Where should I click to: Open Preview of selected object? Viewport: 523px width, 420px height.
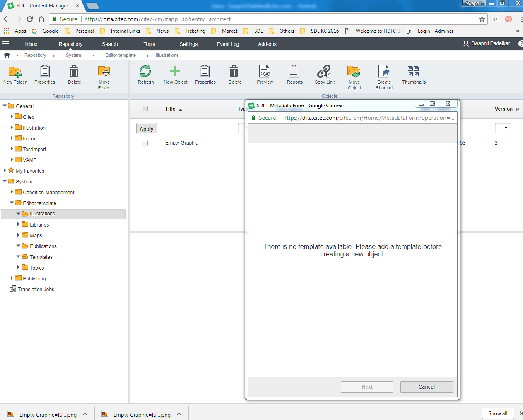click(x=265, y=72)
